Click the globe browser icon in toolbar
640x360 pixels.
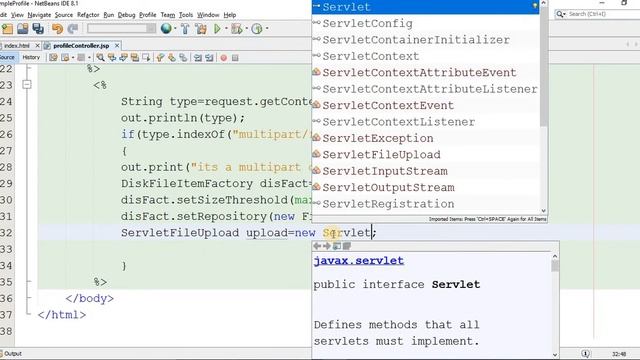(x=166, y=29)
